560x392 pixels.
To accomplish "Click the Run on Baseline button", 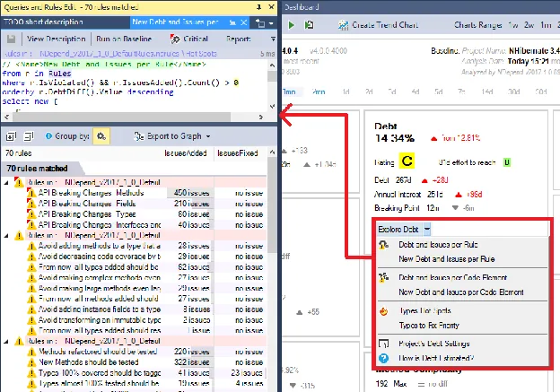I will point(124,39).
